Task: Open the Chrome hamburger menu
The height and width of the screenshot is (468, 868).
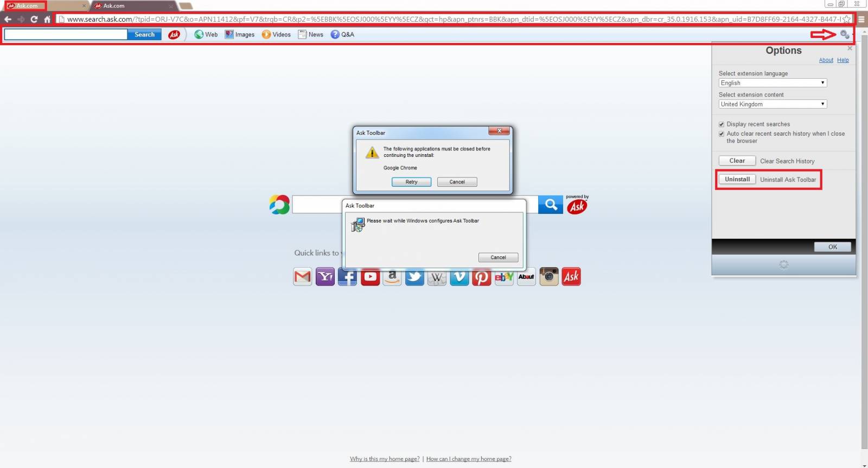Action: [861, 19]
